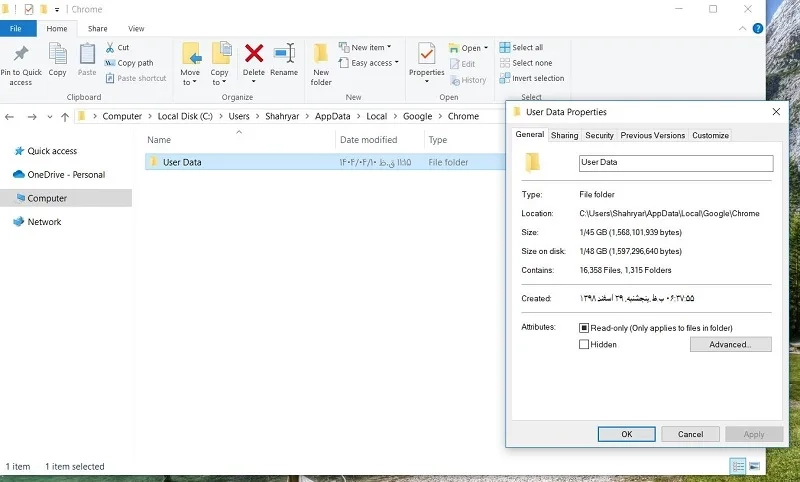Screen dimensions: 800x482
Task: Switch to the Security tab in Properties
Action: [599, 135]
